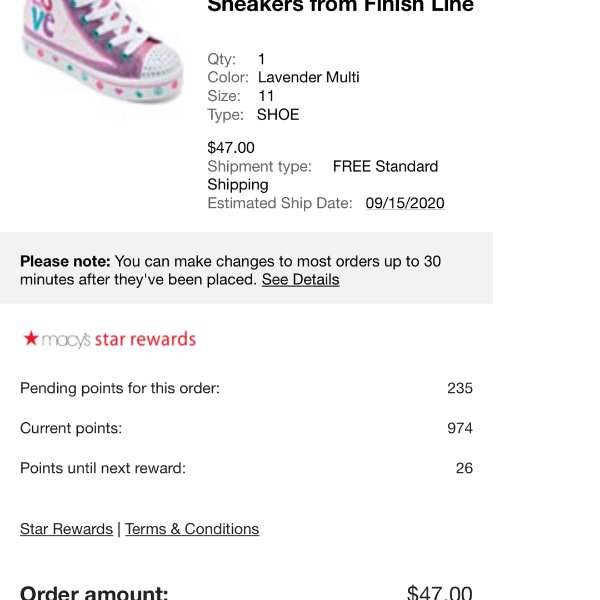Open the Star Rewards link
Viewport: 600px width, 600px height.
coord(66,529)
